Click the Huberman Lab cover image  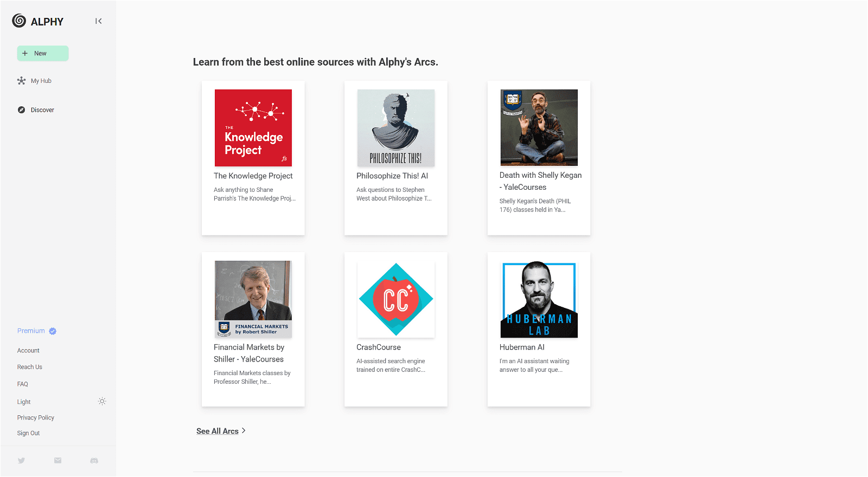[x=539, y=299]
